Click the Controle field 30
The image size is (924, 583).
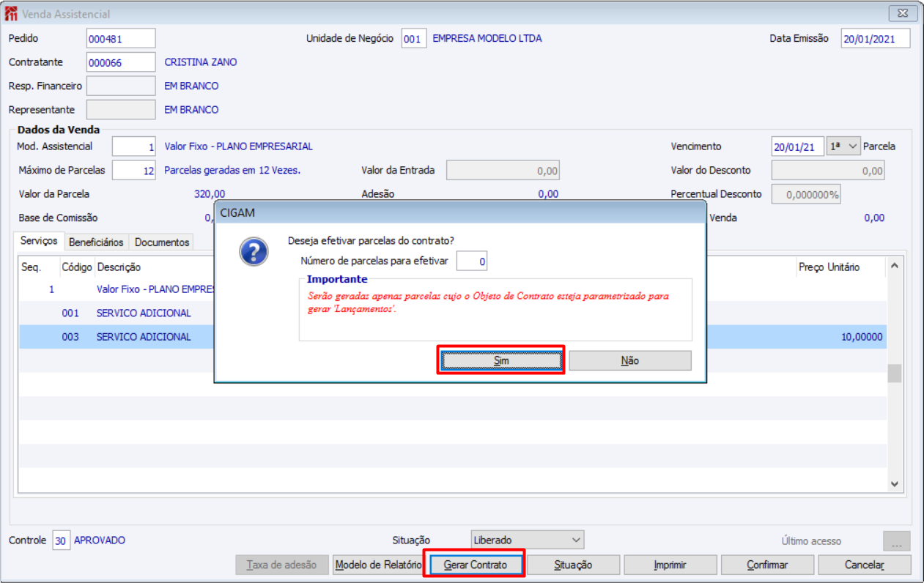click(61, 541)
